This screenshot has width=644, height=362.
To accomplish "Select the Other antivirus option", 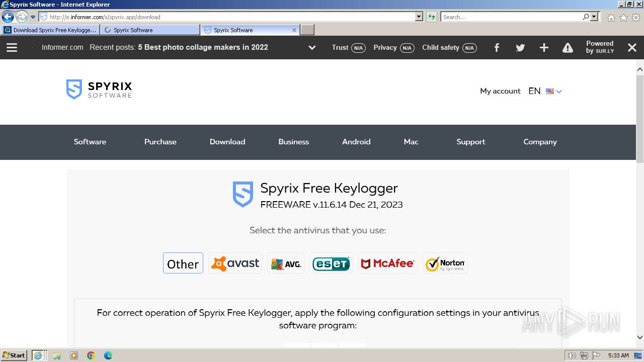I will click(183, 263).
